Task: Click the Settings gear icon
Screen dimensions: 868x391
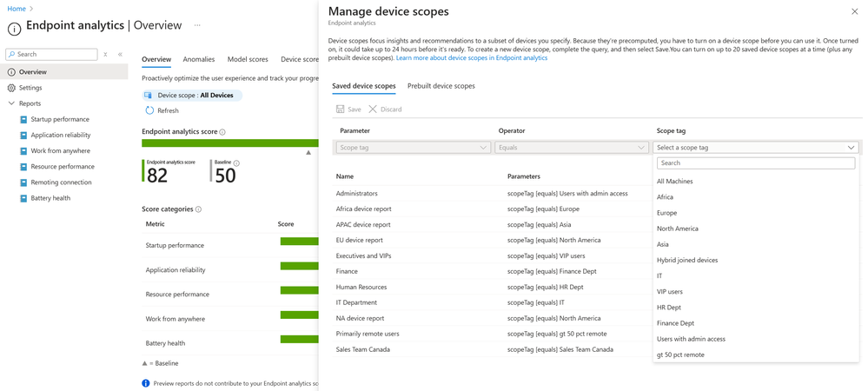Action: (11, 88)
